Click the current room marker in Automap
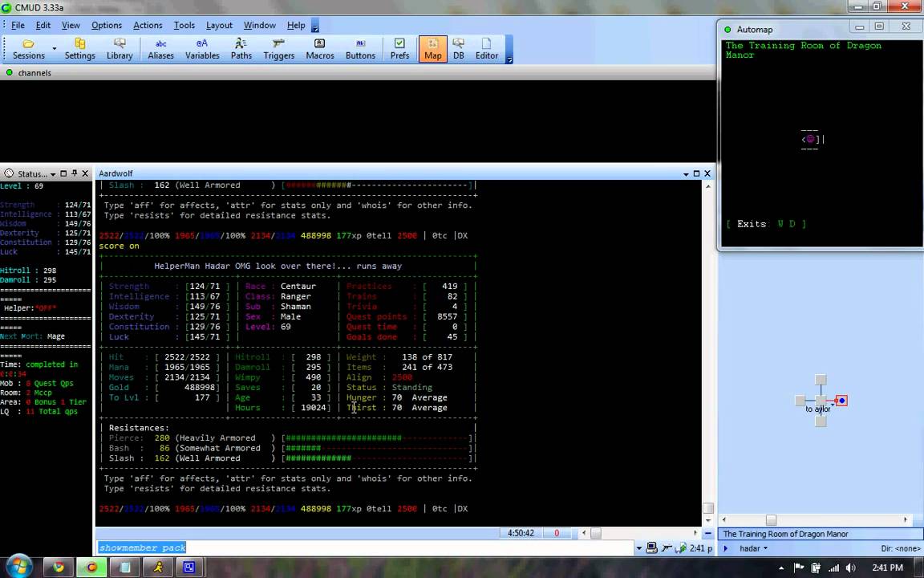This screenshot has width=924, height=578. [x=810, y=139]
